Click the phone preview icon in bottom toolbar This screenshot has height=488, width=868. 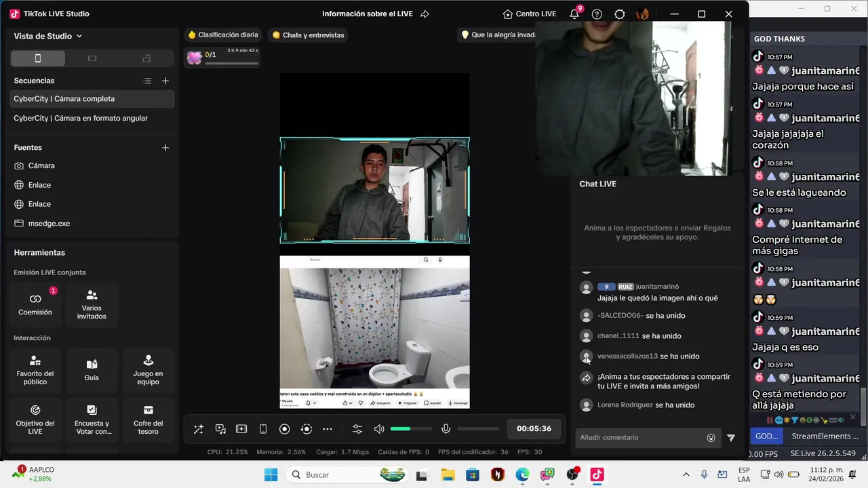[x=263, y=429]
